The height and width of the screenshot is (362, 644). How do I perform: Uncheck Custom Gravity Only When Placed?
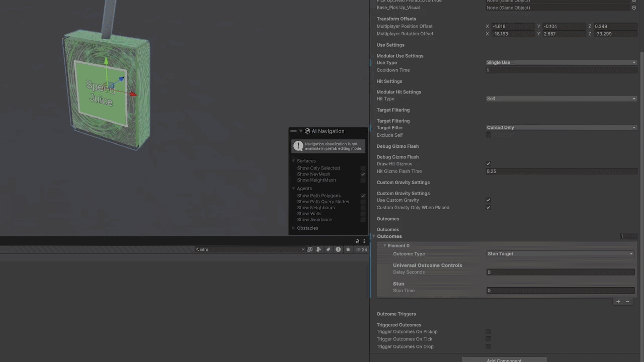coord(488,208)
